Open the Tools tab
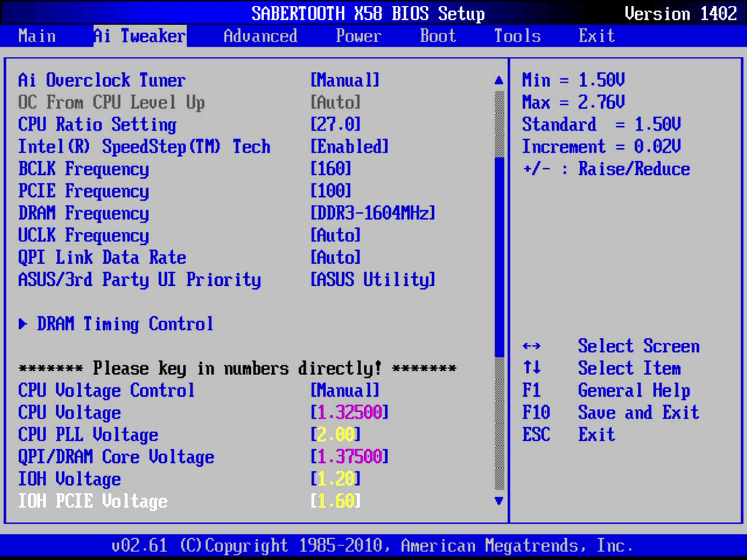The width and height of the screenshot is (747, 560). click(x=517, y=36)
